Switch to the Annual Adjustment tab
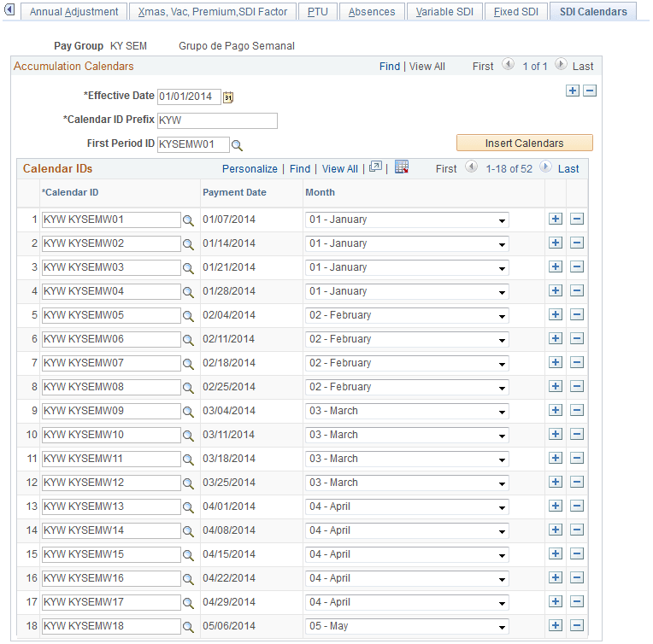 click(74, 12)
